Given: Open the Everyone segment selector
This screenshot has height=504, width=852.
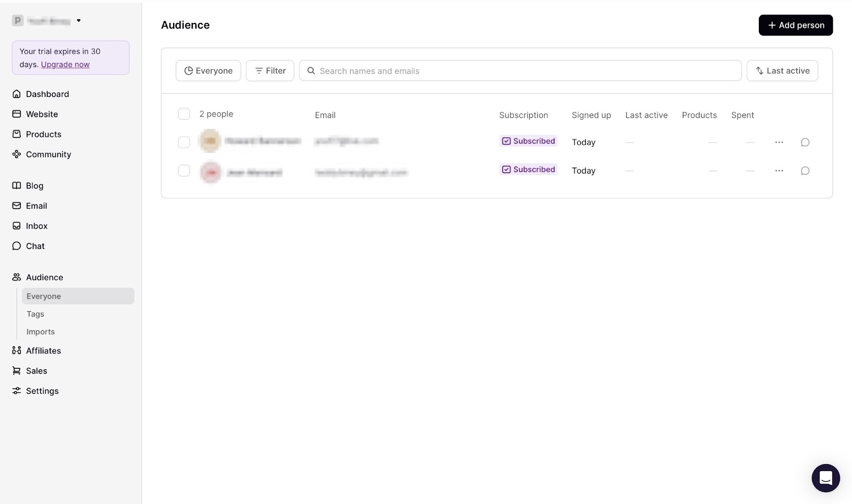Looking at the screenshot, I should tap(208, 71).
